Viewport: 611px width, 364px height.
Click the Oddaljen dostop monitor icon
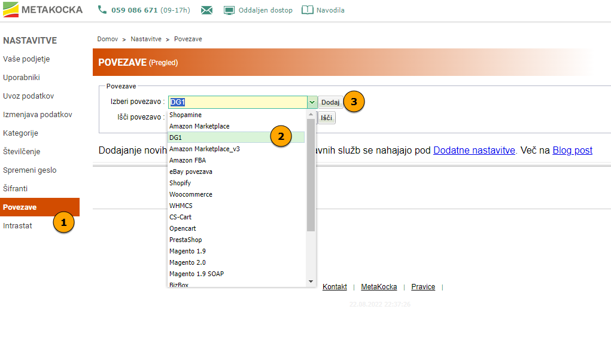pos(229,10)
